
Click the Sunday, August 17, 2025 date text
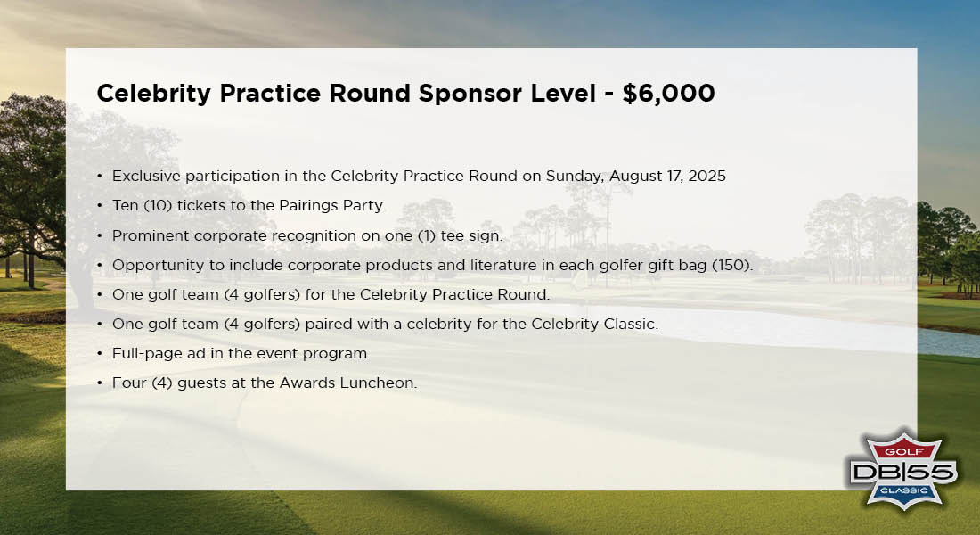pyautogui.click(x=635, y=176)
